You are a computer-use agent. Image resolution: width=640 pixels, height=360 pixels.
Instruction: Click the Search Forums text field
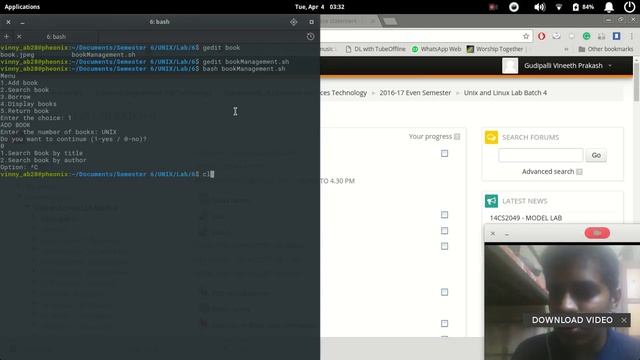pyautogui.click(x=541, y=155)
